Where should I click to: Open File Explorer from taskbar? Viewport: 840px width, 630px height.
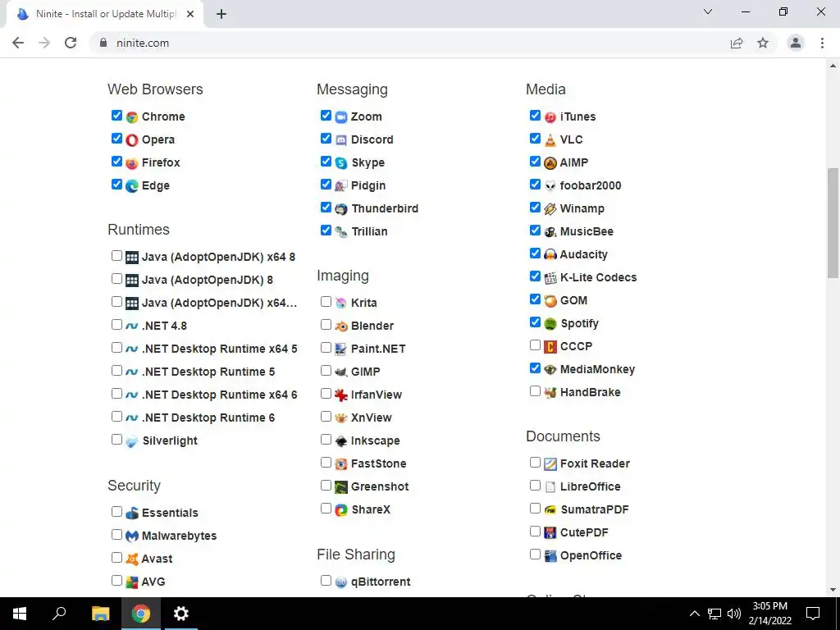click(x=100, y=614)
